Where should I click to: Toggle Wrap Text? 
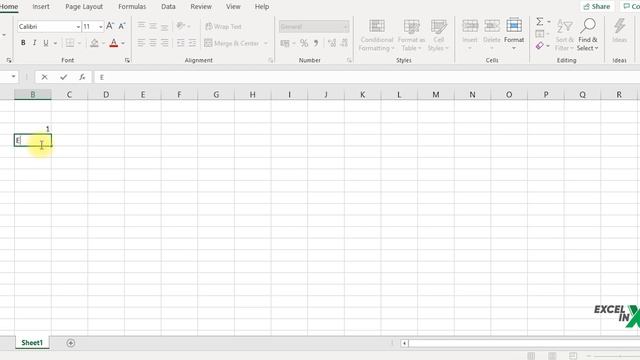click(x=223, y=27)
